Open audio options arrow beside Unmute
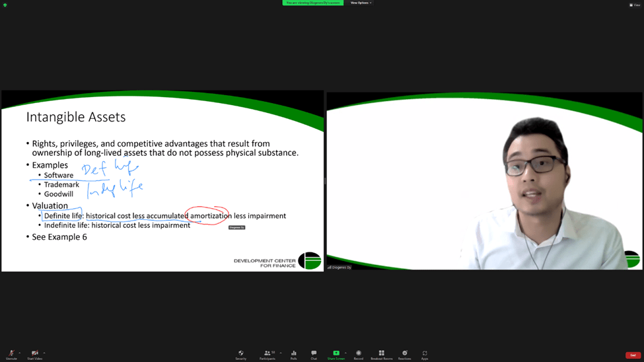Viewport: 644px width, 362px height. point(20,353)
